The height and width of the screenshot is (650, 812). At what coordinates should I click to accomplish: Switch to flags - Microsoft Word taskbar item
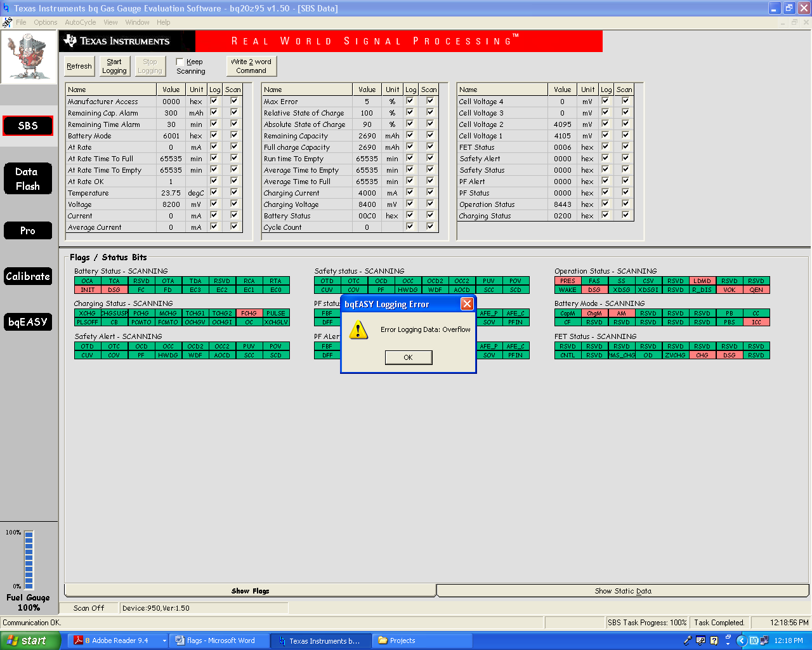pos(220,640)
